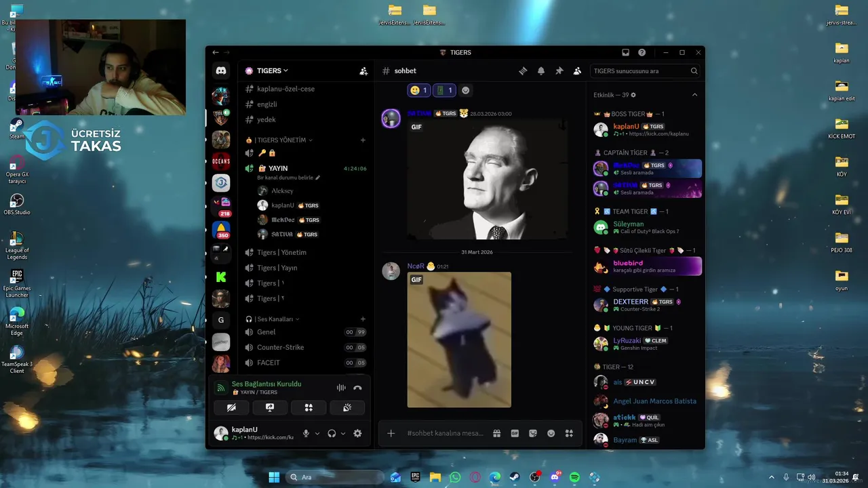Click the TIGERS server search field
The image size is (868, 488).
tap(646, 70)
